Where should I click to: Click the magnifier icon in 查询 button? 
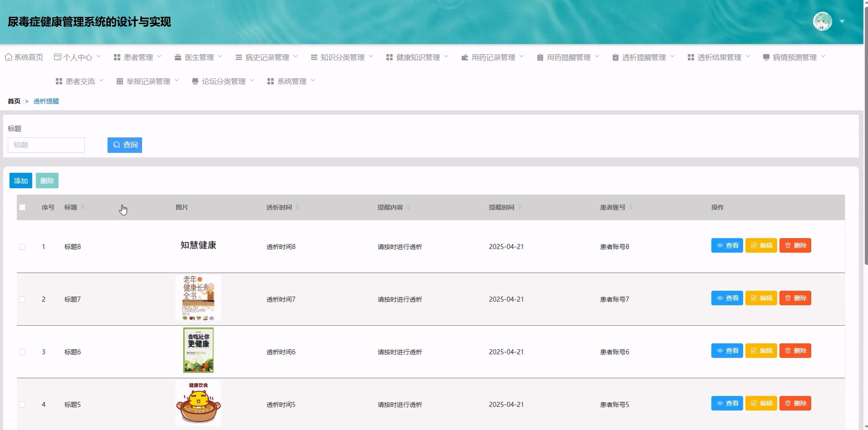pyautogui.click(x=117, y=145)
